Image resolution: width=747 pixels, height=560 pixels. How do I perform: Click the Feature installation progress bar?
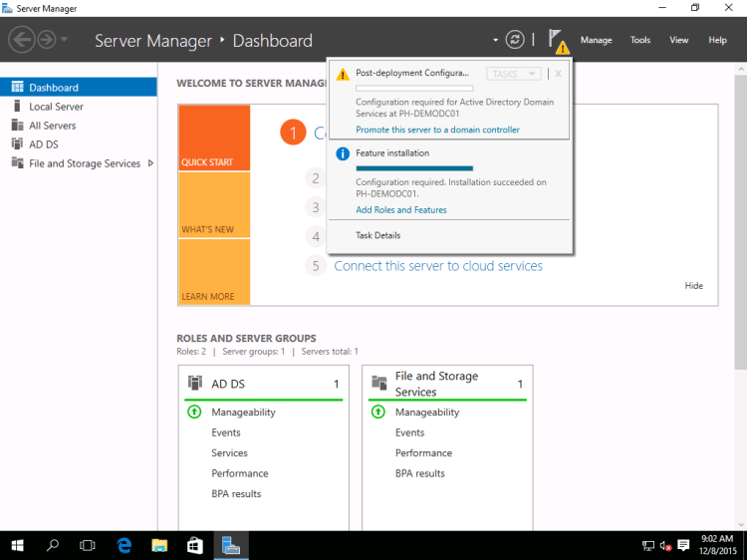414,168
